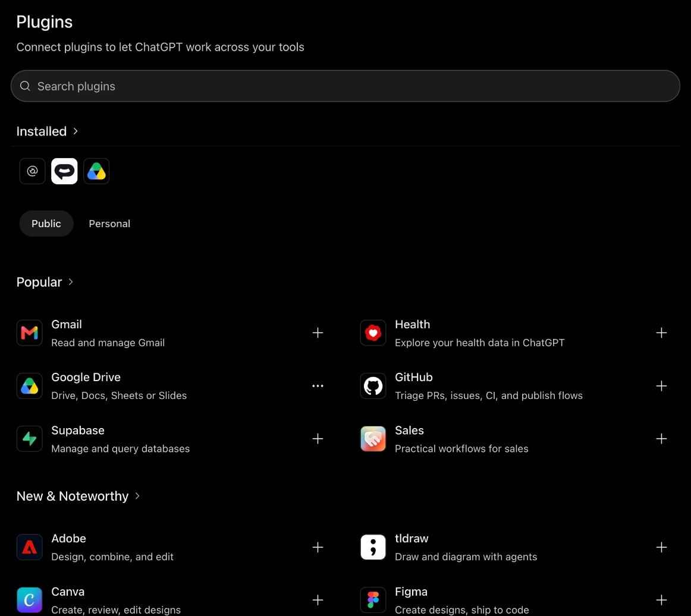Click the GitHub octocat icon
The height and width of the screenshot is (616, 691).
(x=373, y=386)
